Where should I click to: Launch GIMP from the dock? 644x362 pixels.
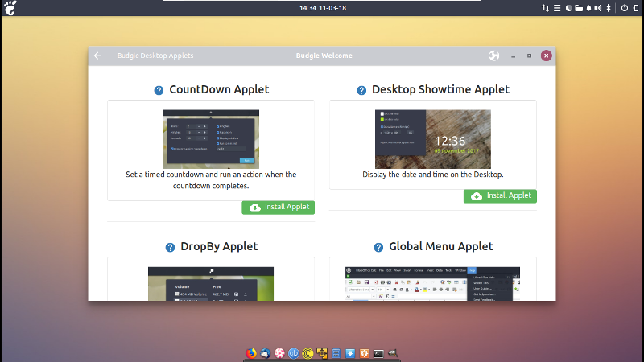[393, 352]
